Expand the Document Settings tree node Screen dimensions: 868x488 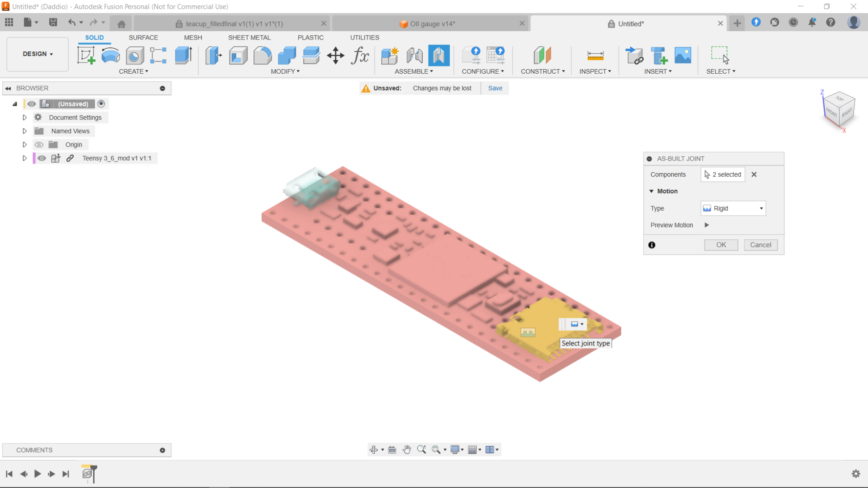[24, 118]
